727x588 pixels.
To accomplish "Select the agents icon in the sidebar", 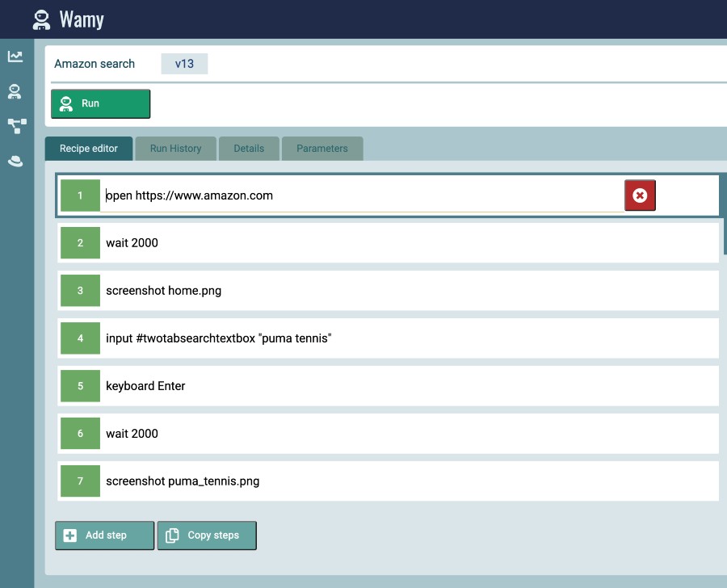I will pos(15,91).
